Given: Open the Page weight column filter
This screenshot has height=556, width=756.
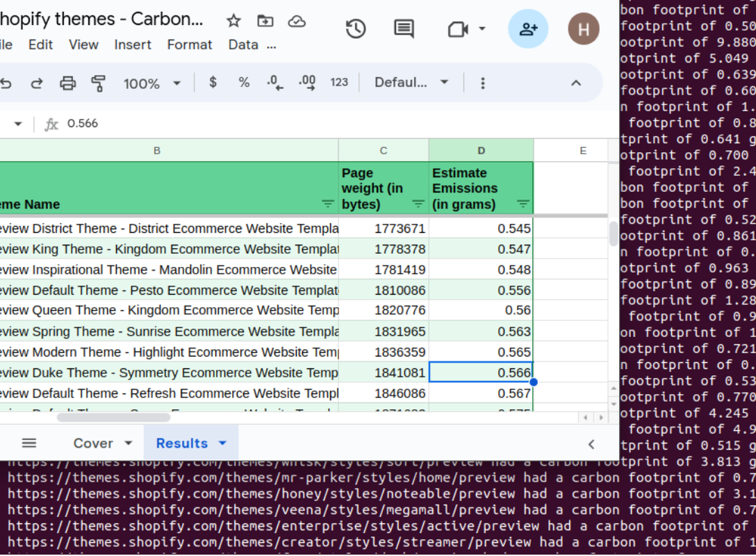Looking at the screenshot, I should click(x=418, y=204).
